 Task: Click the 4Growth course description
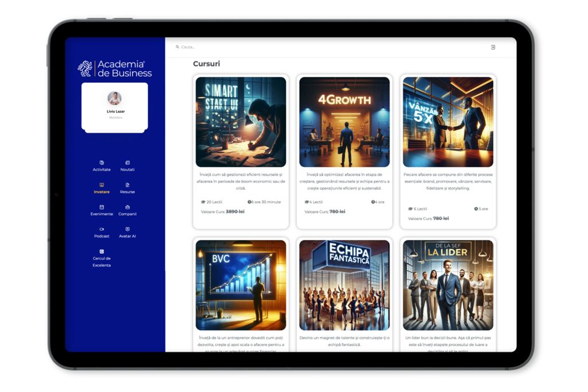pos(345,181)
